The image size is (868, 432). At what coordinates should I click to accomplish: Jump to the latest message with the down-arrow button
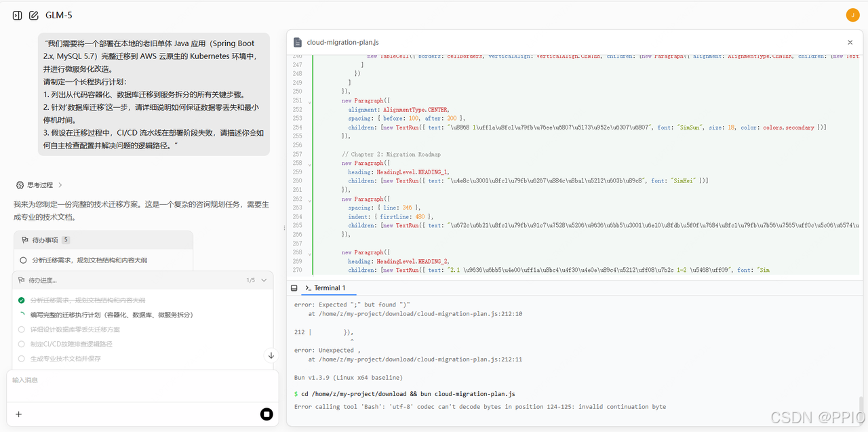(x=271, y=355)
